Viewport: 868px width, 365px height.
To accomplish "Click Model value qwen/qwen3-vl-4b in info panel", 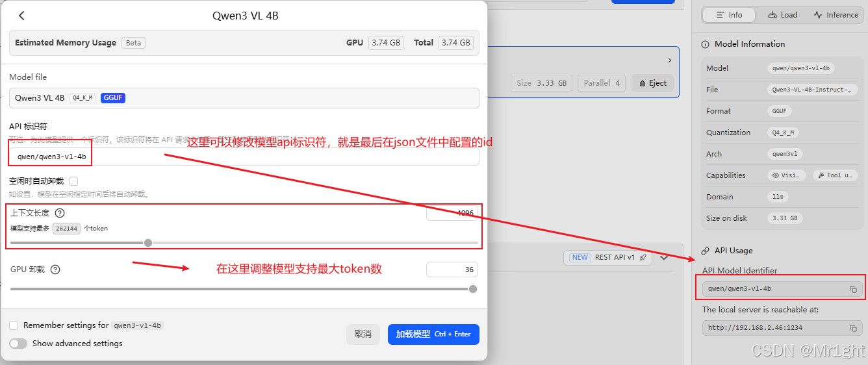I will pyautogui.click(x=801, y=68).
